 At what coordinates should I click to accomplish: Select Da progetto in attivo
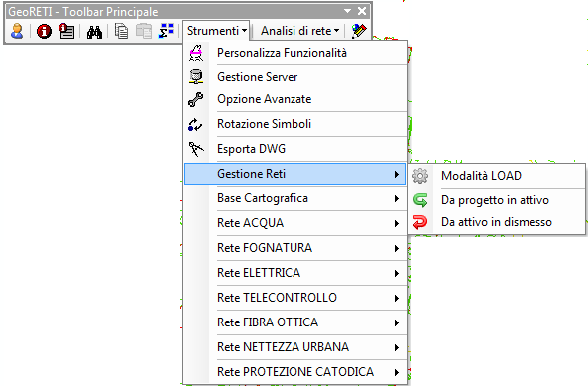pos(497,200)
